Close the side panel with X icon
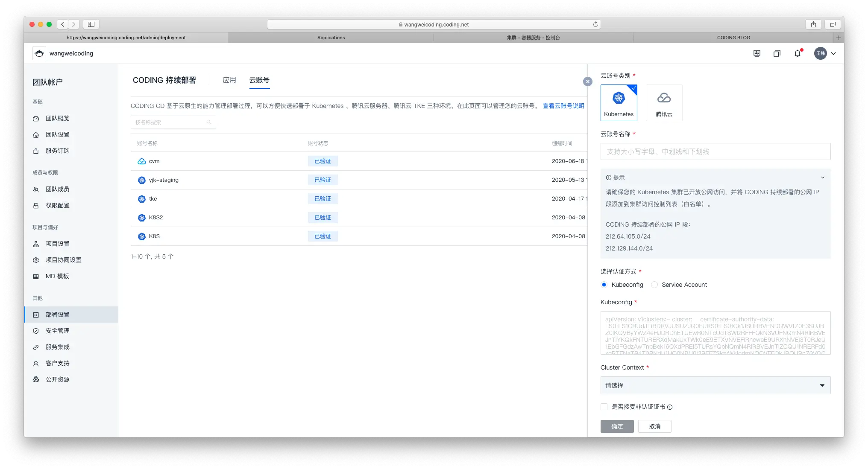This screenshot has height=469, width=868. click(588, 82)
